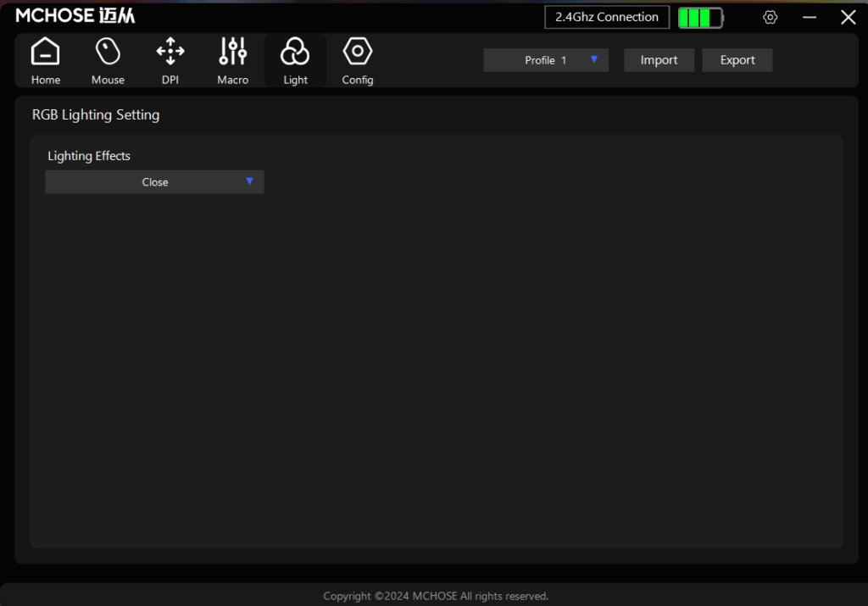Click the Import button
Viewport: 868px width, 606px height.
pyautogui.click(x=659, y=60)
